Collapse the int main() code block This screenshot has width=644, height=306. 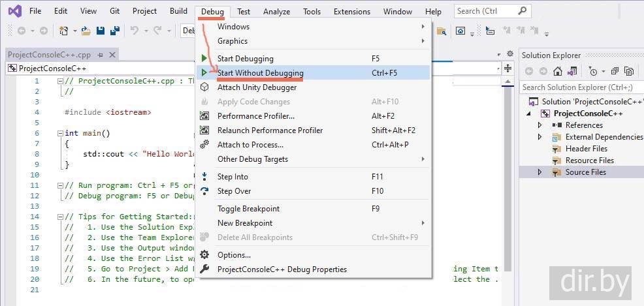(60, 133)
